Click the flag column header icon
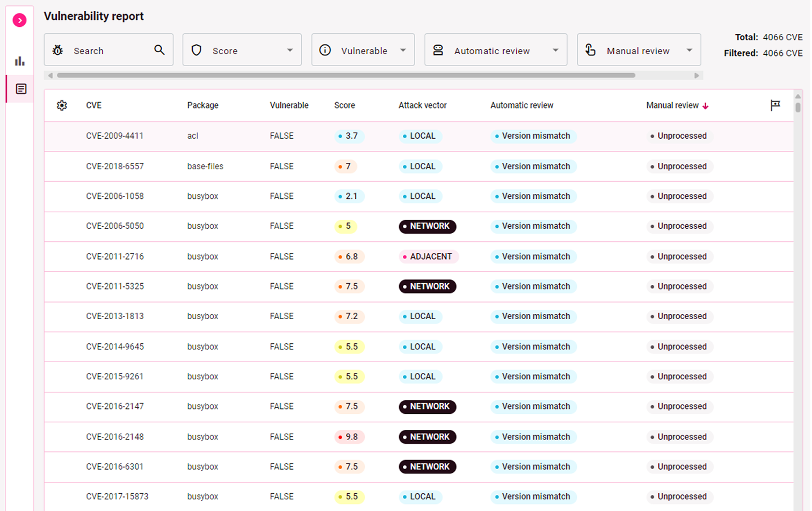Viewport: 812px width, 511px height. [x=775, y=105]
